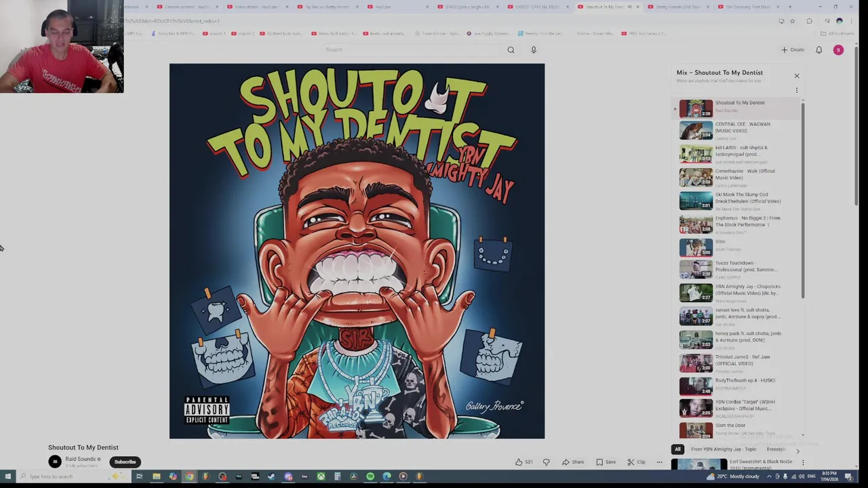Open Microsoft Edge from the taskbar

click(x=387, y=476)
